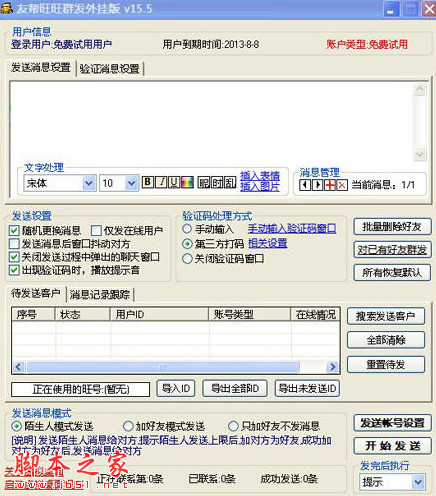
Task: Select 关闭验证码窗口 option
Action: tap(187, 258)
